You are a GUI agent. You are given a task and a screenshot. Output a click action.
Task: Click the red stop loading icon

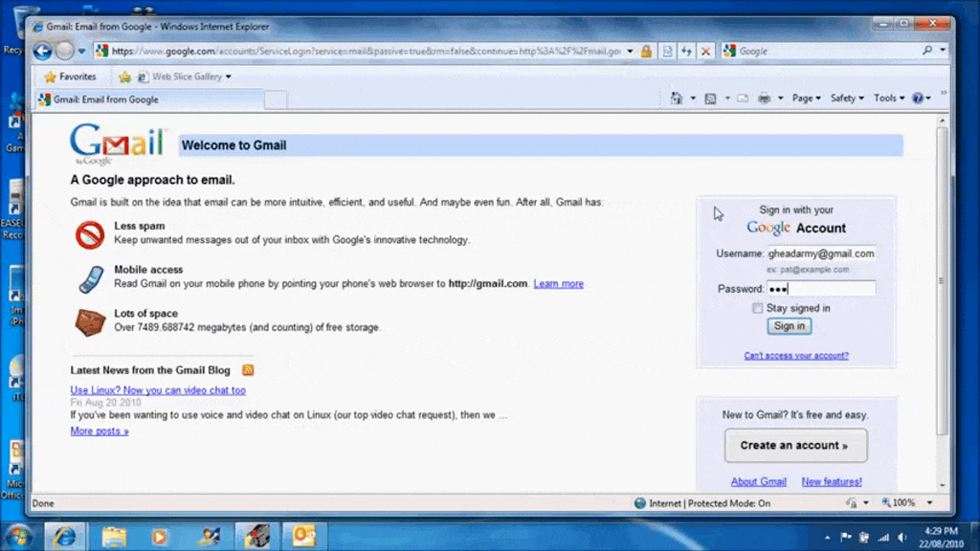click(705, 52)
